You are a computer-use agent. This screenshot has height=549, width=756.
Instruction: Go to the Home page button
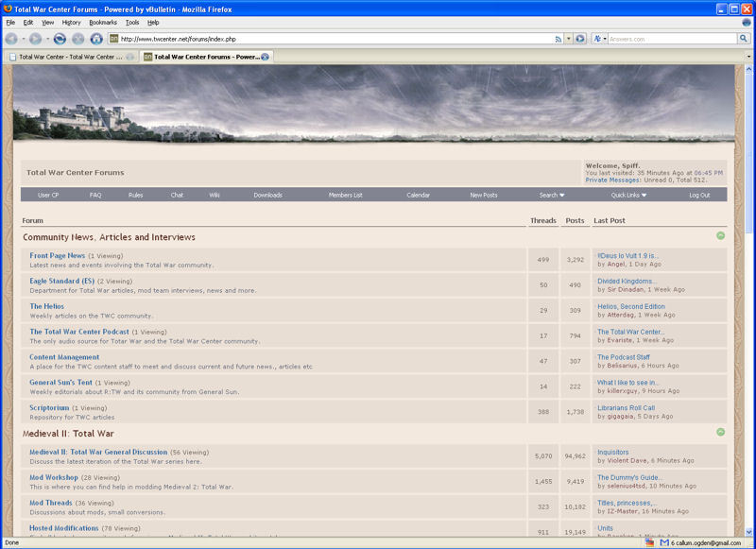click(x=96, y=39)
